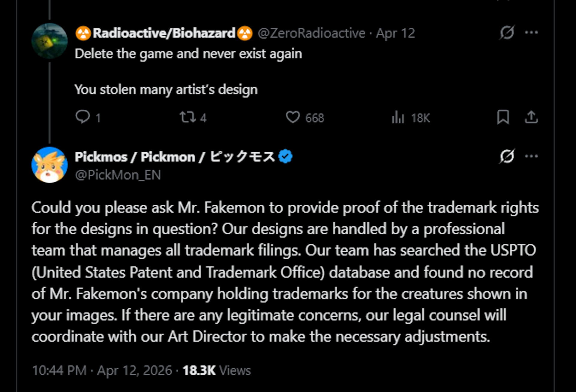Image resolution: width=576 pixels, height=392 pixels.
Task: Open the share icon on the first tweet
Action: coord(532,117)
